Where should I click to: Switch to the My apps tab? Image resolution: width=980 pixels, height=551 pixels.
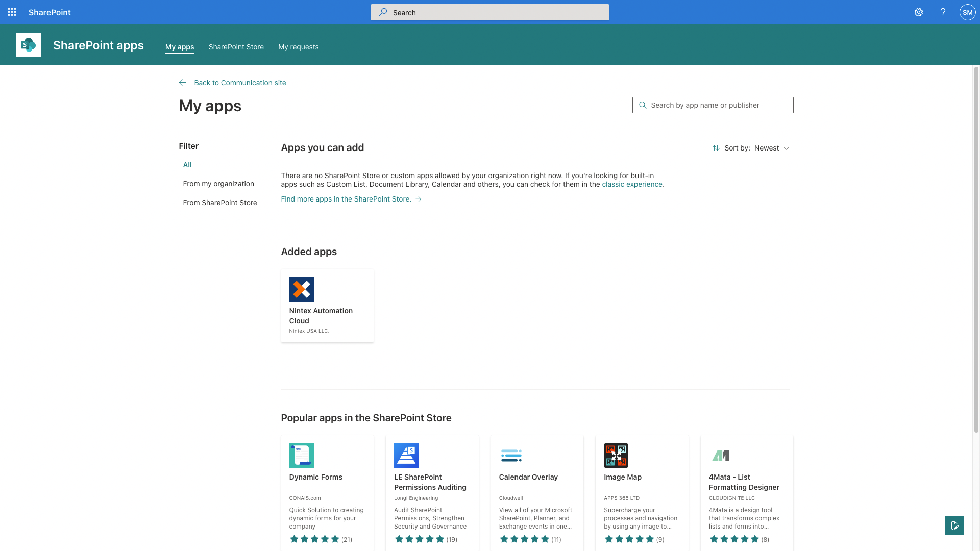(180, 47)
